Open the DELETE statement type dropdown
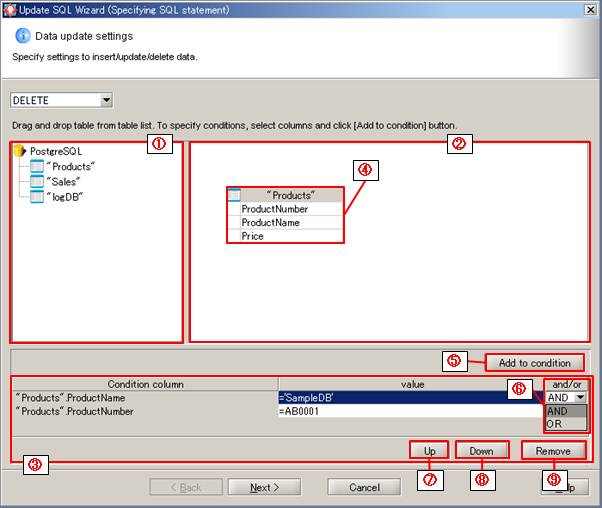602x508 pixels. [106, 100]
